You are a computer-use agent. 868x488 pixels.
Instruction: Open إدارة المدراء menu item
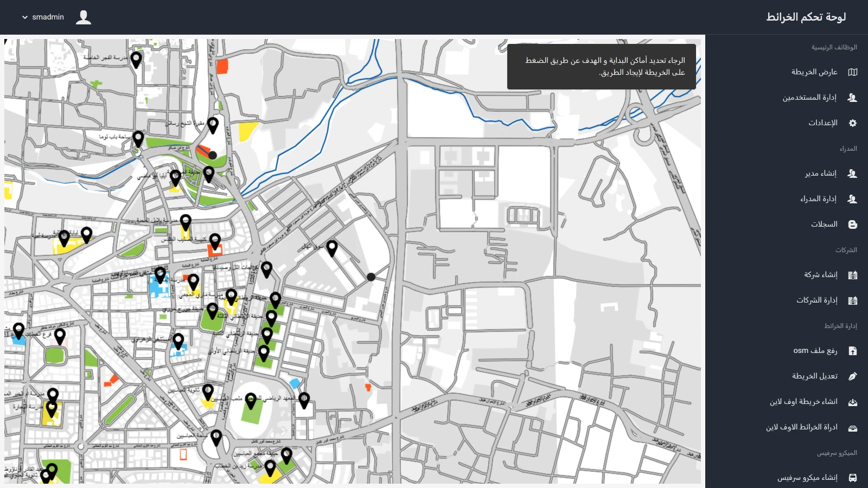pyautogui.click(x=818, y=199)
